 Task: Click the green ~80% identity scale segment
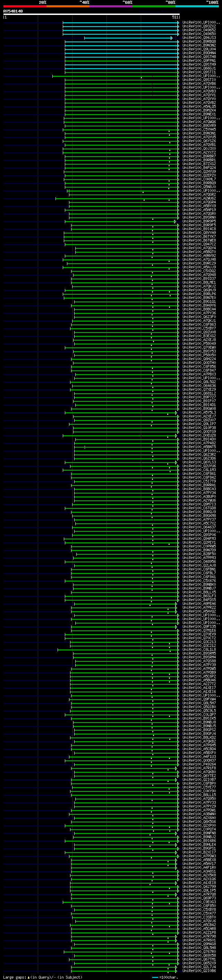(x=154, y=6)
